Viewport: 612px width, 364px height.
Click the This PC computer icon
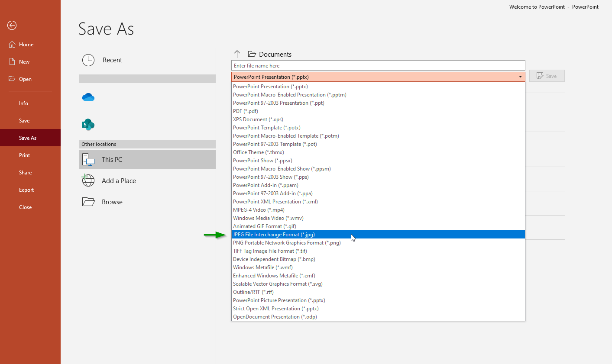tap(88, 160)
